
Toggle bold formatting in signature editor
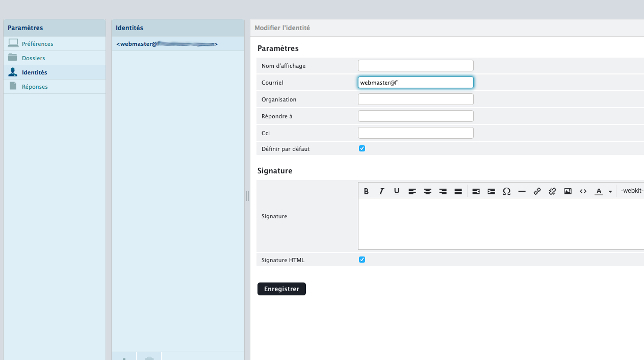(x=366, y=191)
